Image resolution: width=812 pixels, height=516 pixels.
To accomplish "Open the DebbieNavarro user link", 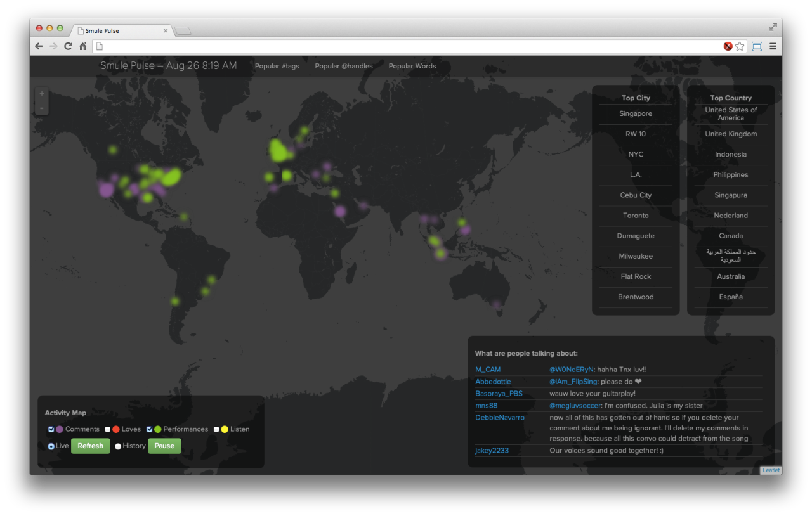I will click(500, 418).
